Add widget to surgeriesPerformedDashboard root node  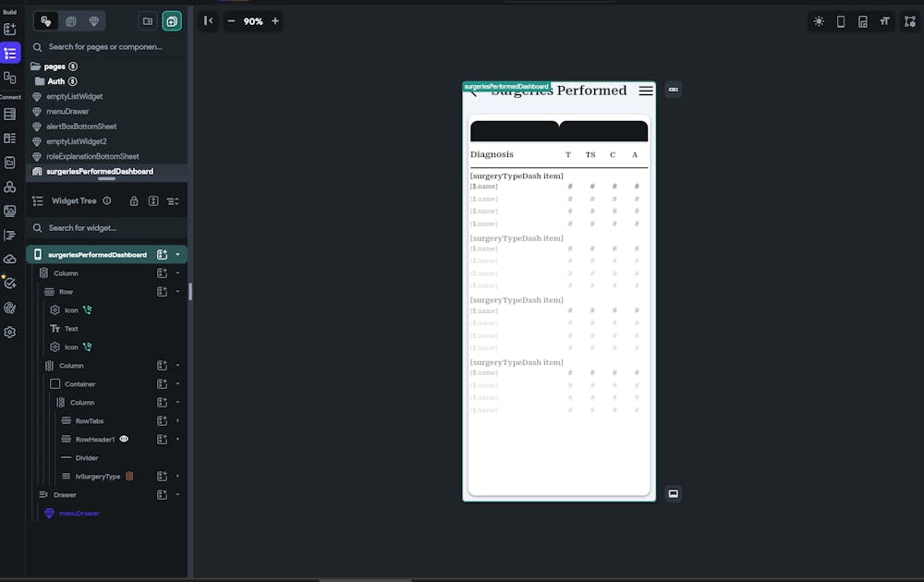point(162,254)
